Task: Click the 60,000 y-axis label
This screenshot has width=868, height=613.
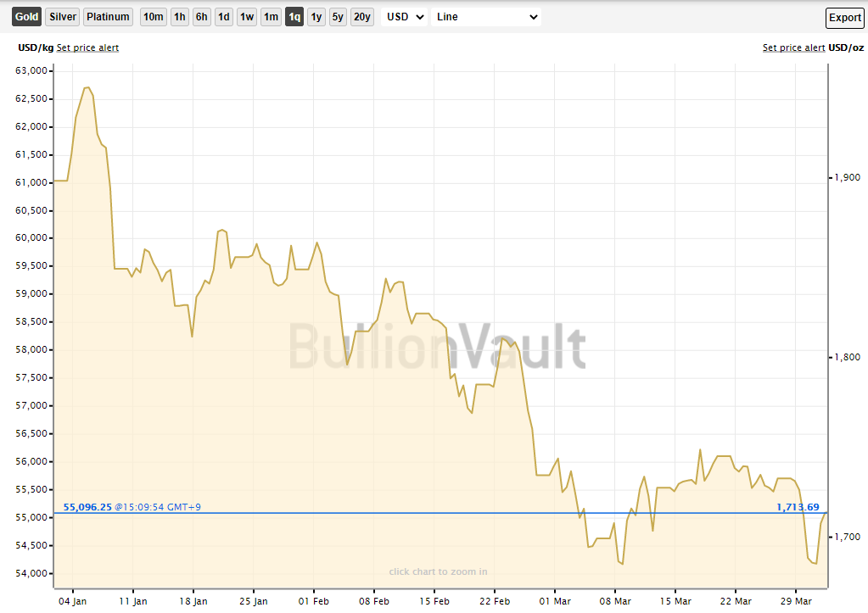Action: [x=31, y=238]
